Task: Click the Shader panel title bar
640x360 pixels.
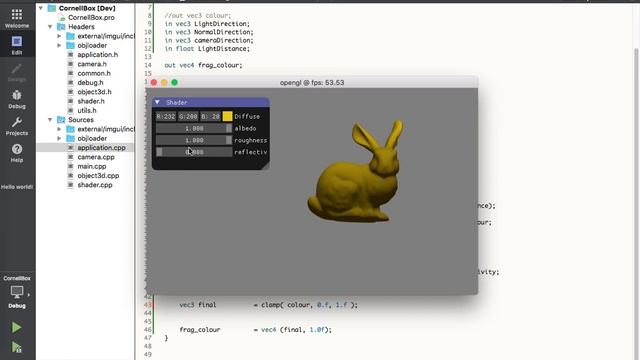Action: point(211,102)
